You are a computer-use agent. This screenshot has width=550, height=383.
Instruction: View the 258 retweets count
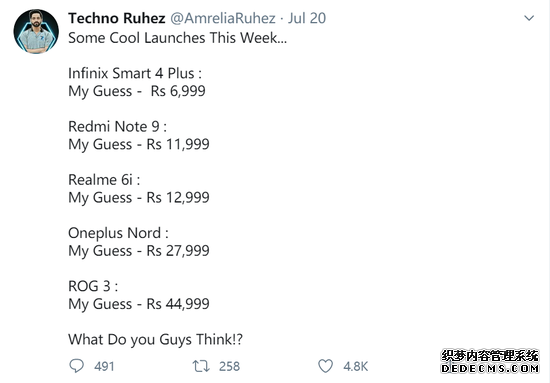pyautogui.click(x=229, y=367)
